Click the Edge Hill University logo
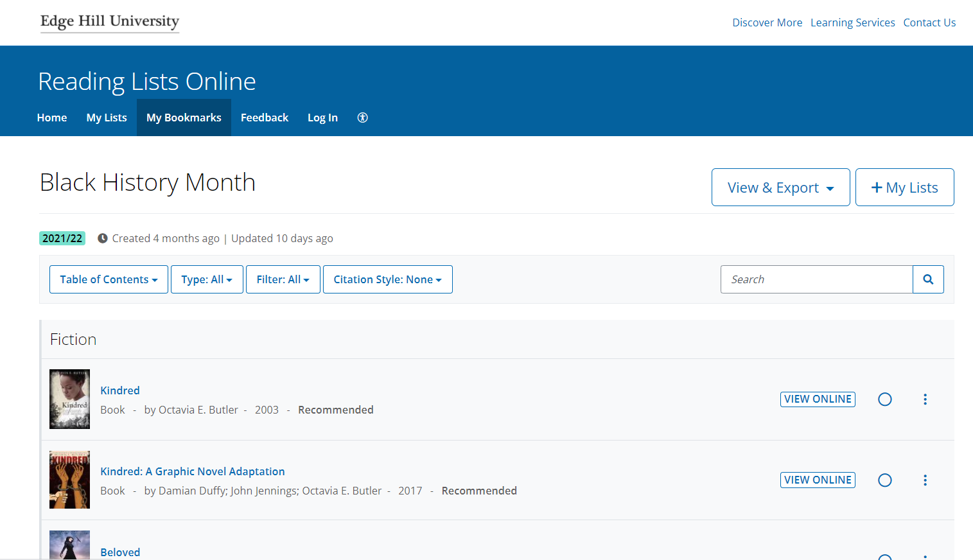 [110, 22]
